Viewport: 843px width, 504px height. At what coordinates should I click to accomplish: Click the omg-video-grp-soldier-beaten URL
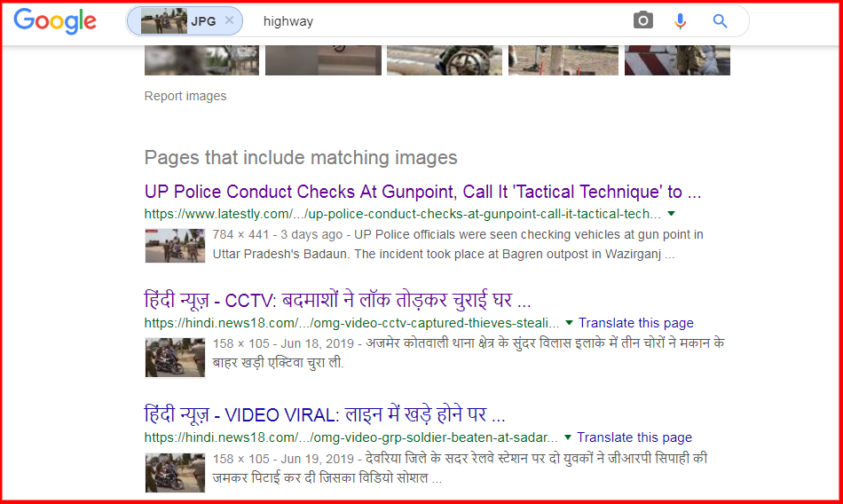coord(351,437)
